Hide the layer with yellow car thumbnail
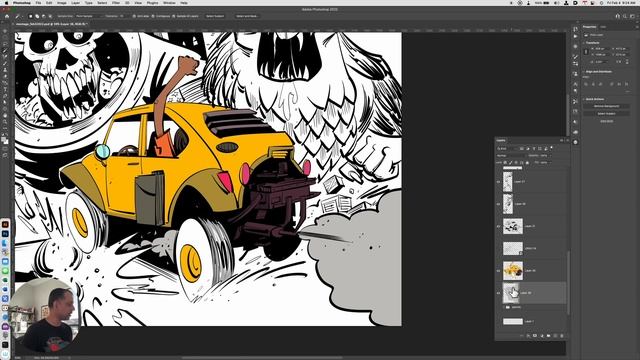The width and height of the screenshot is (640, 360). click(x=498, y=270)
